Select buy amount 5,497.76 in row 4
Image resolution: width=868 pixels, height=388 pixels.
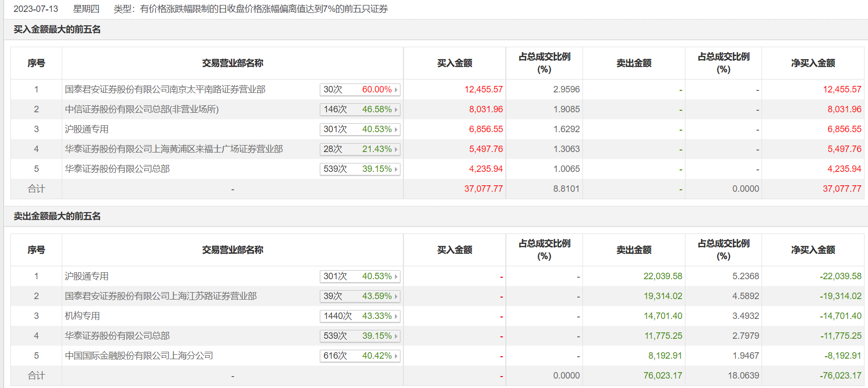(486, 149)
